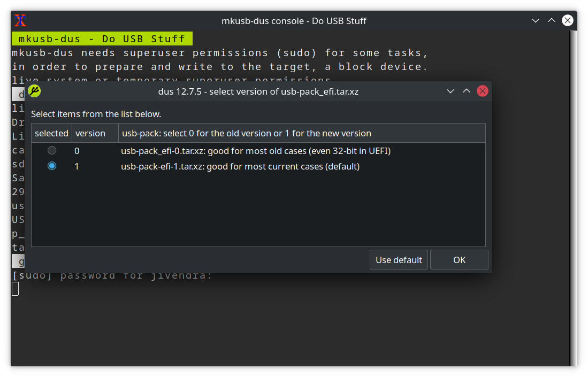Click version number 0 cell in list
This screenshot has height=377, width=588.
click(x=77, y=151)
